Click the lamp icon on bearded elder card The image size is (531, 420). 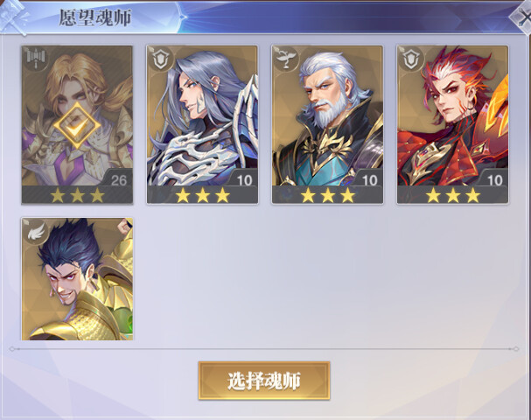tap(285, 59)
